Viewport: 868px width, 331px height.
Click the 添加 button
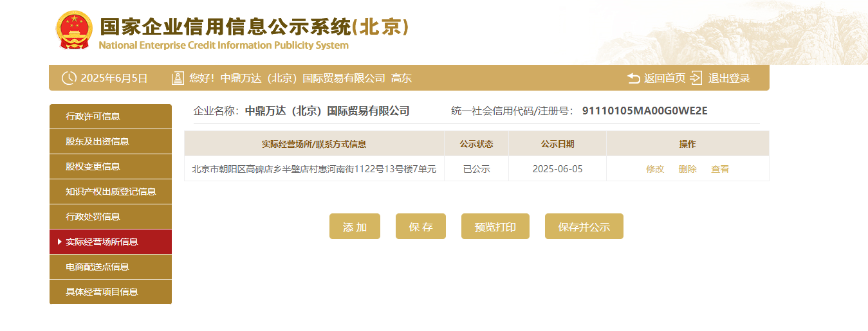(x=355, y=226)
